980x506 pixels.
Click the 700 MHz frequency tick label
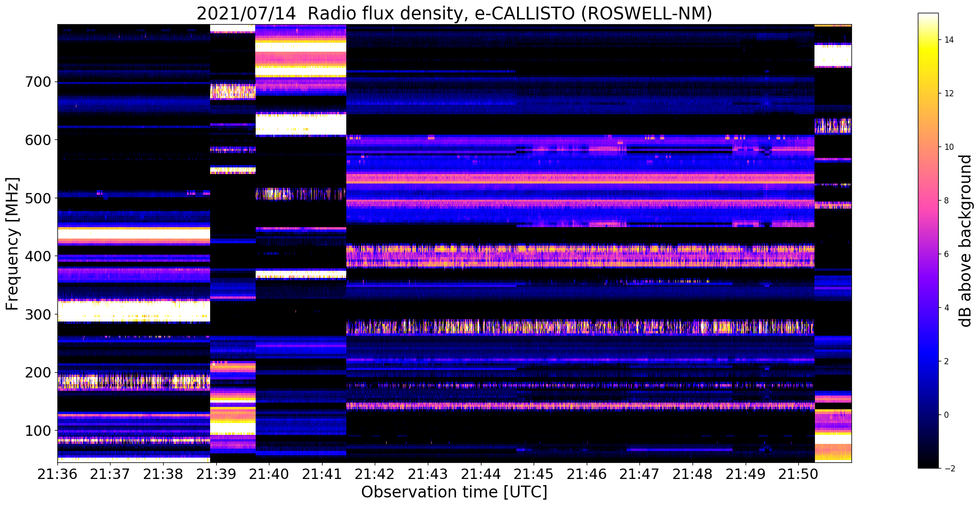37,82
